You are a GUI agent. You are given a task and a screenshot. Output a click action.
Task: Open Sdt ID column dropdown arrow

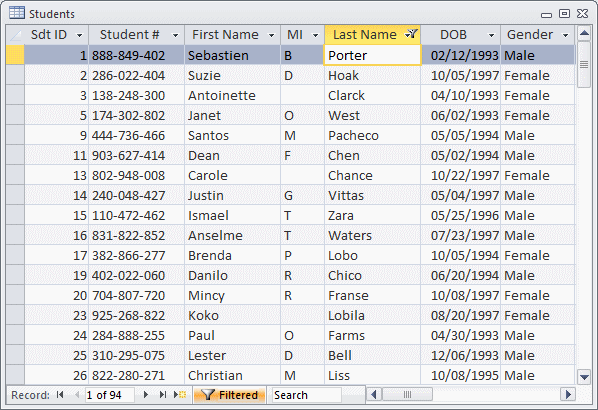pyautogui.click(x=79, y=35)
